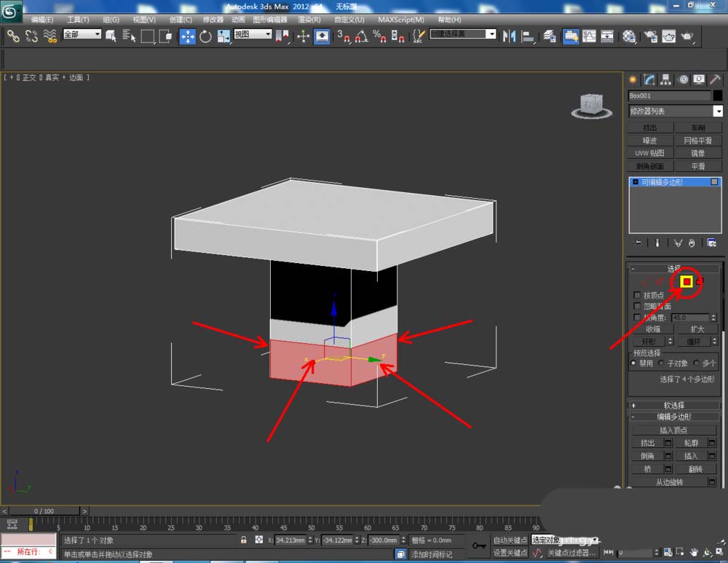Click the Select and Manipulate icon
This screenshot has height=563, width=728.
coord(303,36)
